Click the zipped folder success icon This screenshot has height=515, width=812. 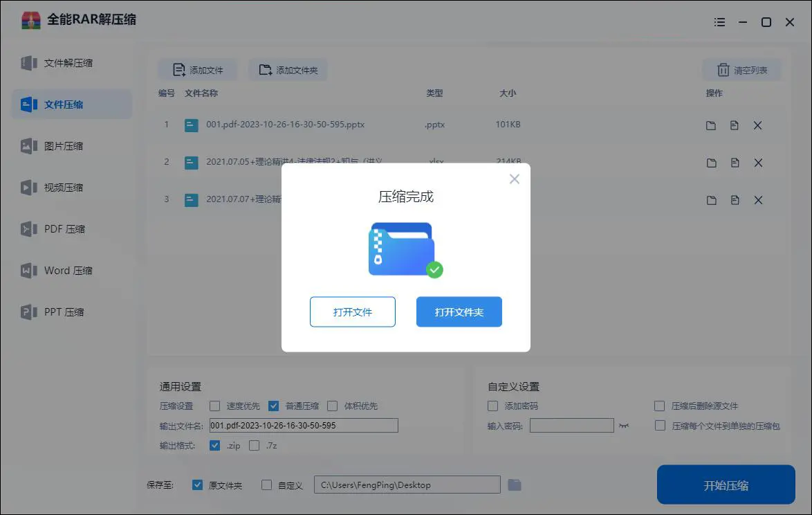[x=405, y=251]
